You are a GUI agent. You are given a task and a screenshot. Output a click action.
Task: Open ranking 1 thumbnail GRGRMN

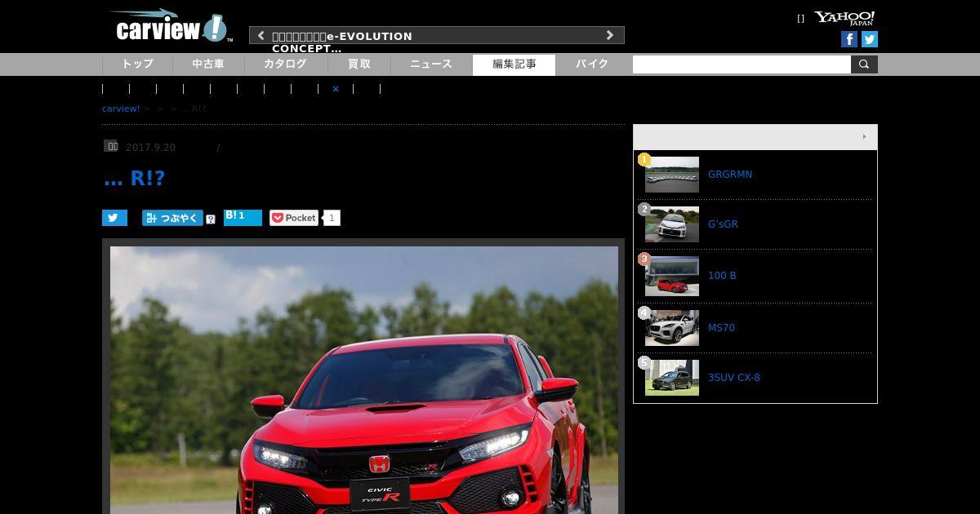click(672, 175)
